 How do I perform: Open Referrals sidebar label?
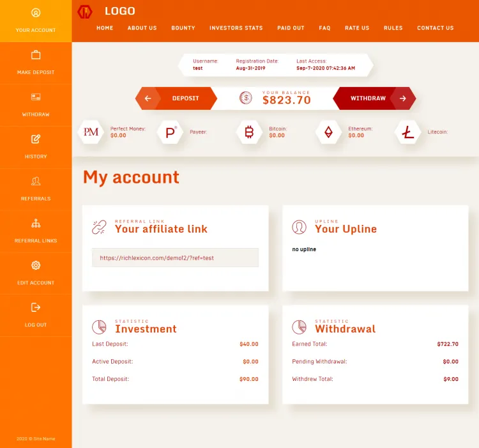[x=36, y=199]
